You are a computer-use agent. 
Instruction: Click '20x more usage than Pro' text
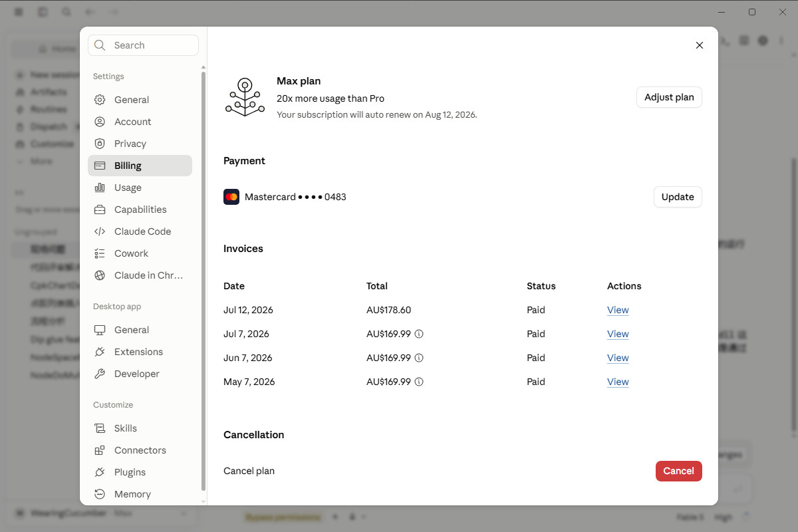(331, 98)
